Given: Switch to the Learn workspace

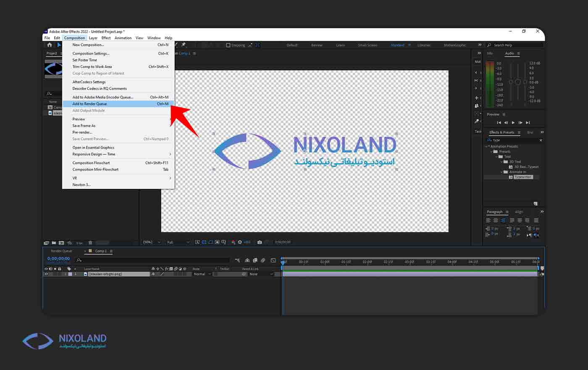Looking at the screenshot, I should coord(341,45).
